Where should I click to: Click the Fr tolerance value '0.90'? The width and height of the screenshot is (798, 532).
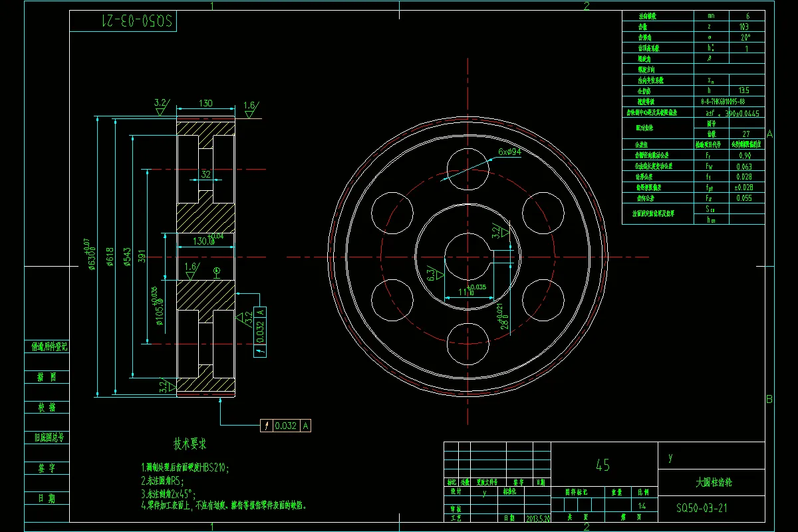(747, 155)
